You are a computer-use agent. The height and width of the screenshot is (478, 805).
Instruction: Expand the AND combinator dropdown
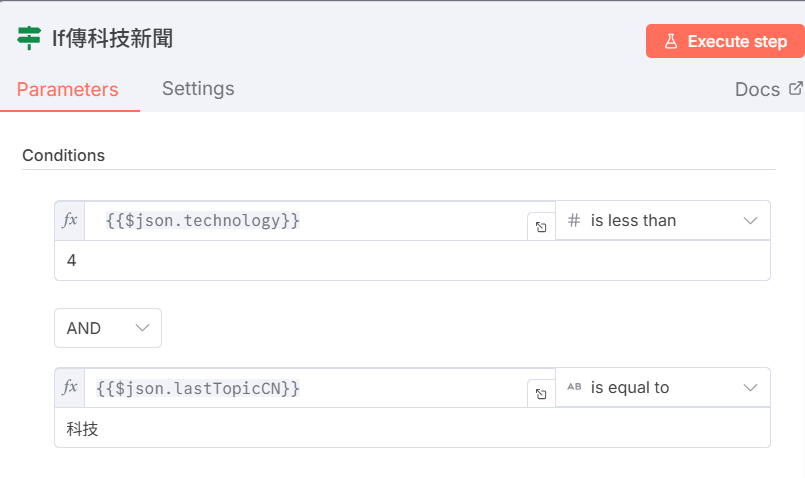(108, 328)
